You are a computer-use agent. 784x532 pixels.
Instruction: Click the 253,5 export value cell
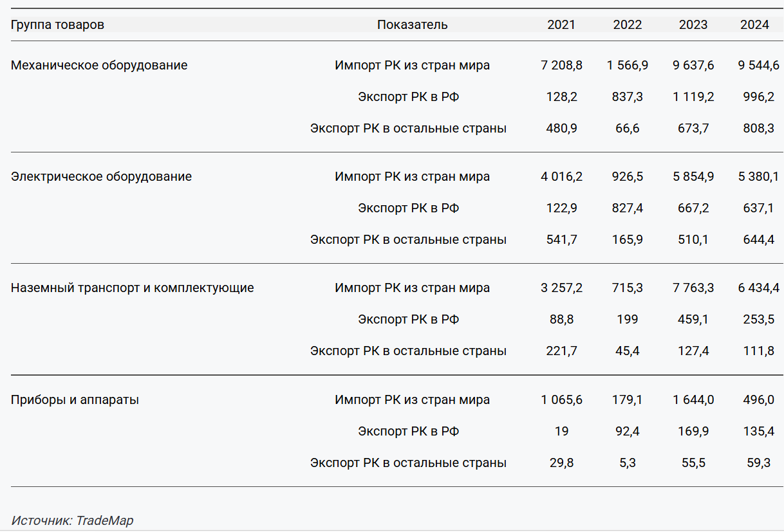click(758, 320)
